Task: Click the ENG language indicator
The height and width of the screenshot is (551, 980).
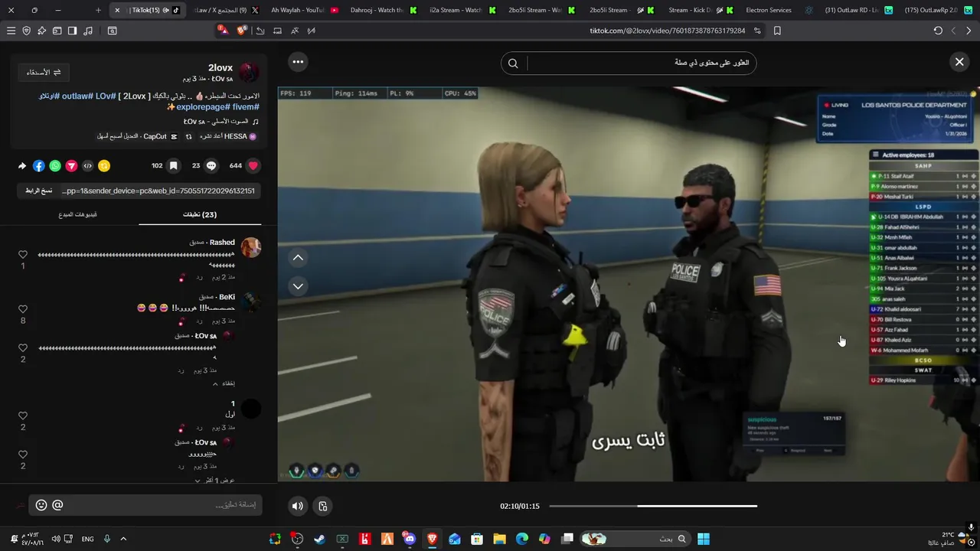Action: (87, 539)
